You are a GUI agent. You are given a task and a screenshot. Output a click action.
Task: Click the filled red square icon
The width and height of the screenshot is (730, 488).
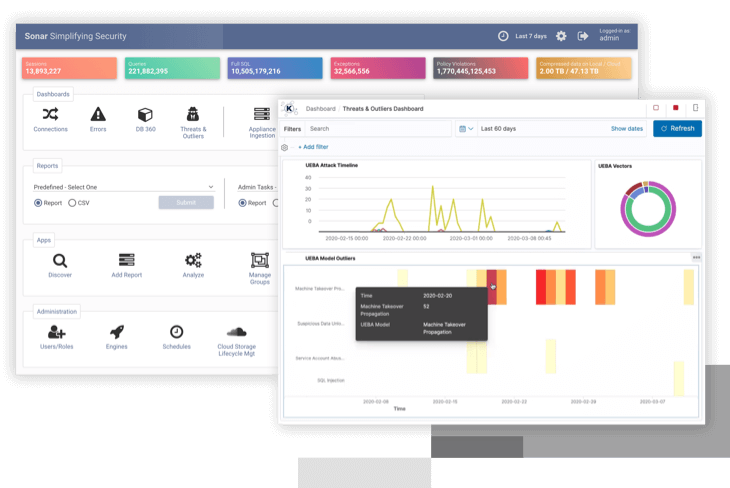676,108
